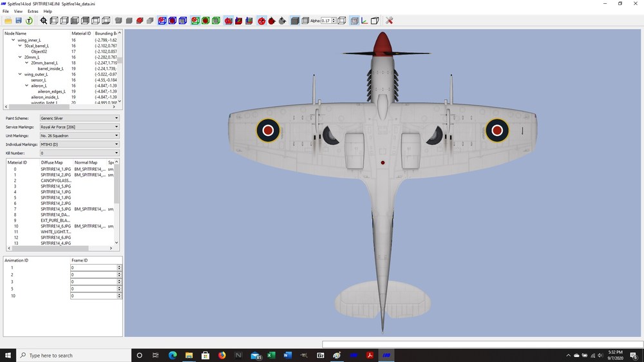
Task: Open the Kill Number dropdown
Action: click(x=79, y=153)
